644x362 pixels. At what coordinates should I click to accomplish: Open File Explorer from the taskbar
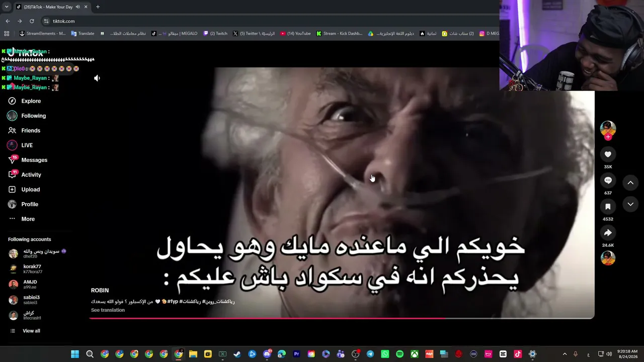[193, 354]
